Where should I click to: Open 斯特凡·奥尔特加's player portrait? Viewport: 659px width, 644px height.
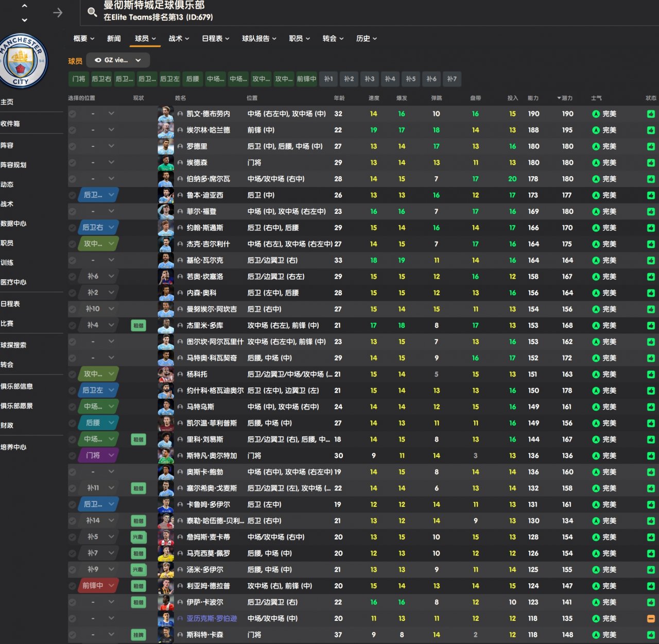[165, 456]
